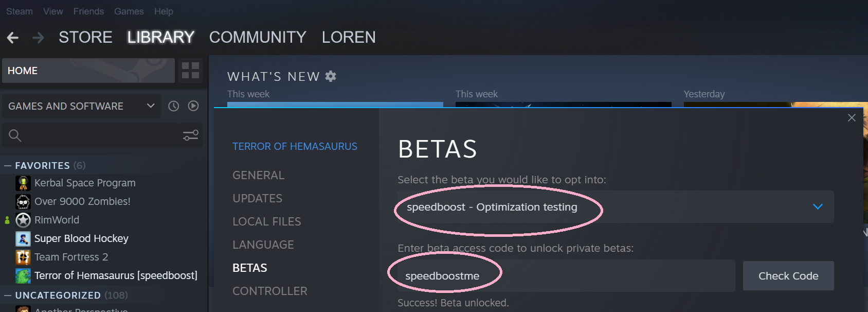Switch to the Local Files tab
The width and height of the screenshot is (868, 312).
(x=266, y=221)
